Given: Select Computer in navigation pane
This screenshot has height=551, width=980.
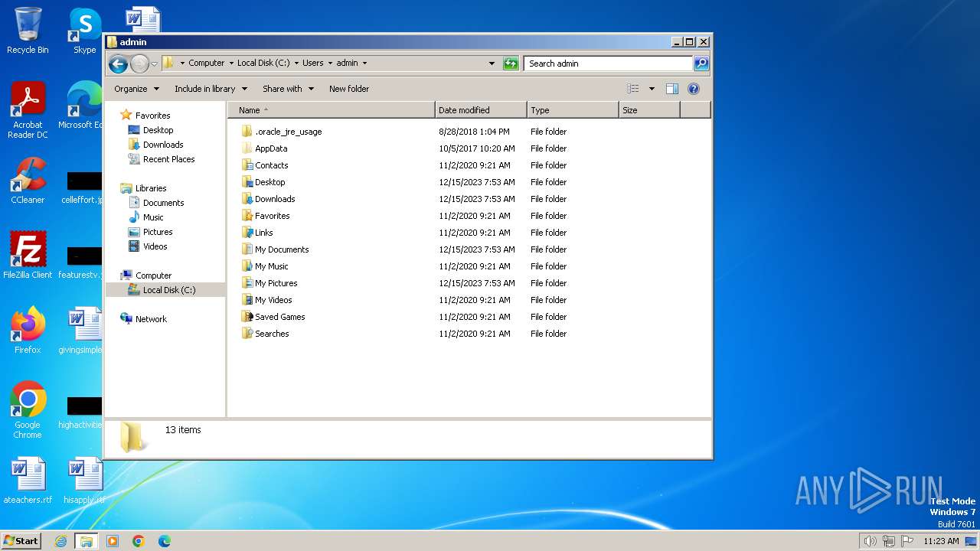Looking at the screenshot, I should click(x=153, y=275).
